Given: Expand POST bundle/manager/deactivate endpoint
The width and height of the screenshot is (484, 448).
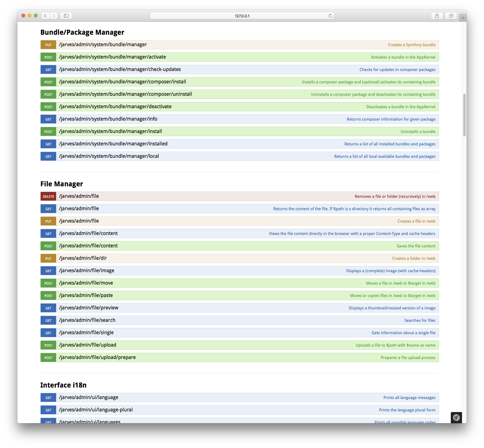Looking at the screenshot, I should click(x=240, y=107).
